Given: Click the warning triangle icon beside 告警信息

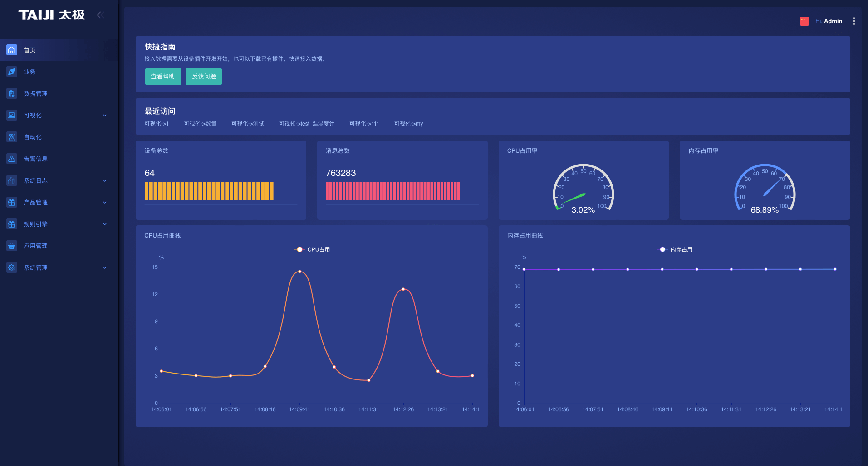Looking at the screenshot, I should pos(12,159).
